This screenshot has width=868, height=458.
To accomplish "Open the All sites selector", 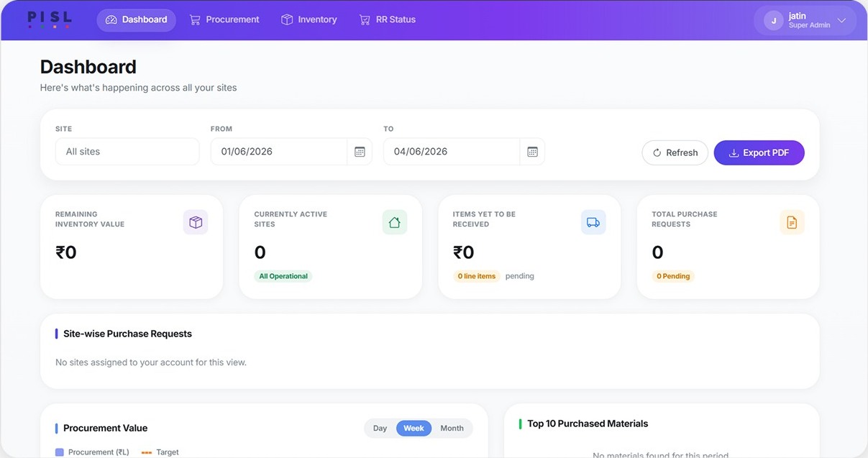I will 127,152.
